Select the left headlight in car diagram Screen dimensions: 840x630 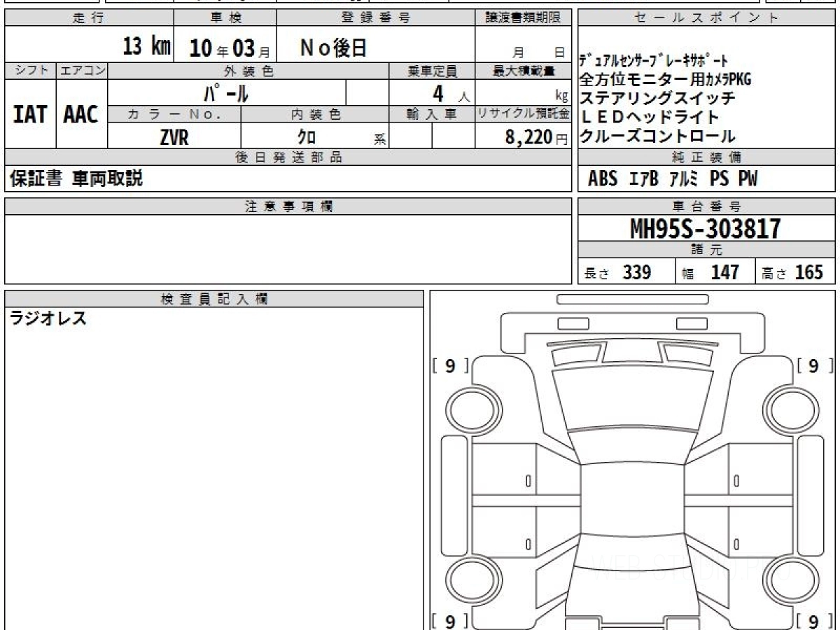point(569,355)
